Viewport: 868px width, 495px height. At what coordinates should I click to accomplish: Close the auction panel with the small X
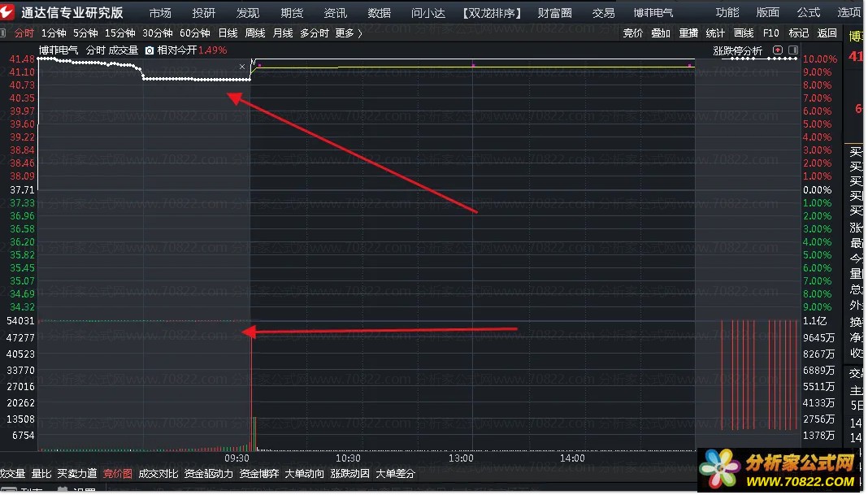(x=242, y=67)
